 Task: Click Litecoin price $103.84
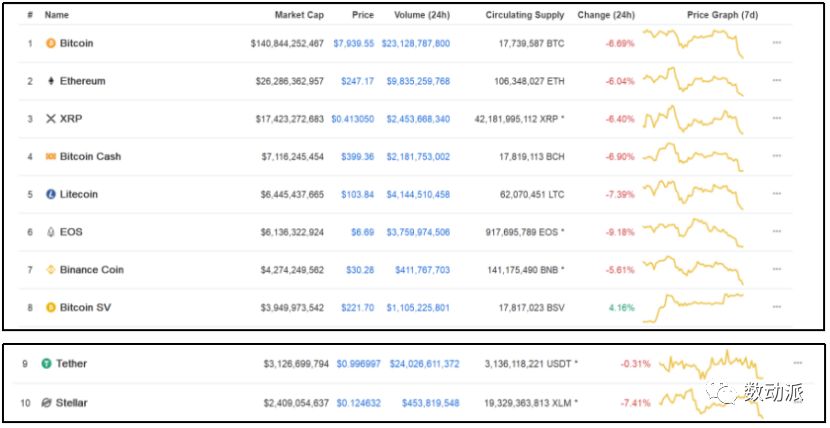(x=357, y=194)
